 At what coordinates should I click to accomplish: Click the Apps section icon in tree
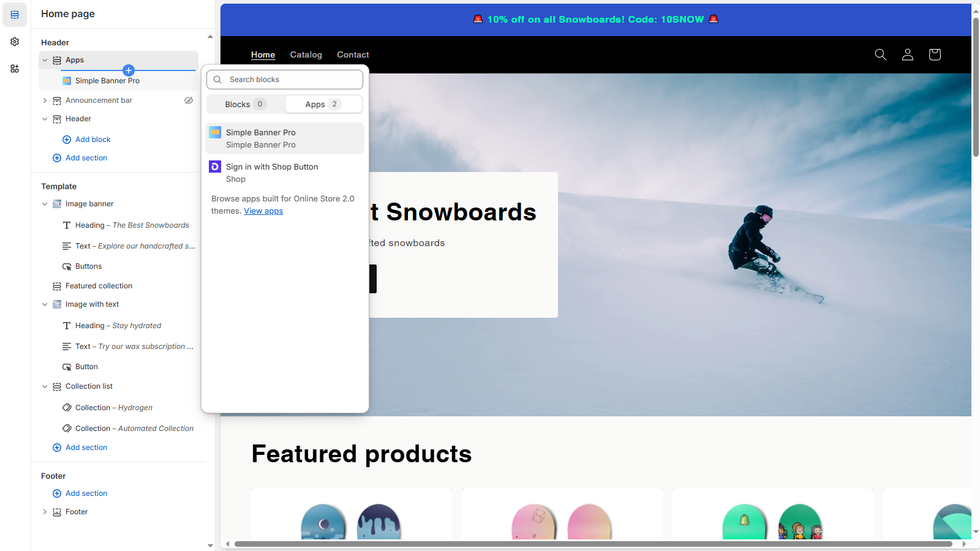tap(57, 60)
